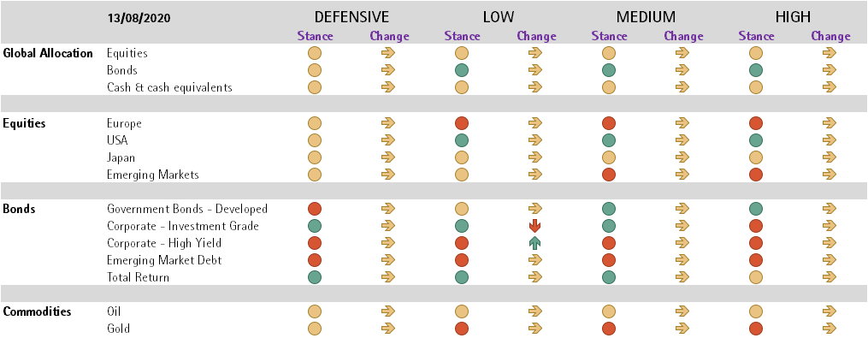Click the yellow Oil circle under DEFENSIVE stance
Screen dimensions: 868x338
pos(315,311)
